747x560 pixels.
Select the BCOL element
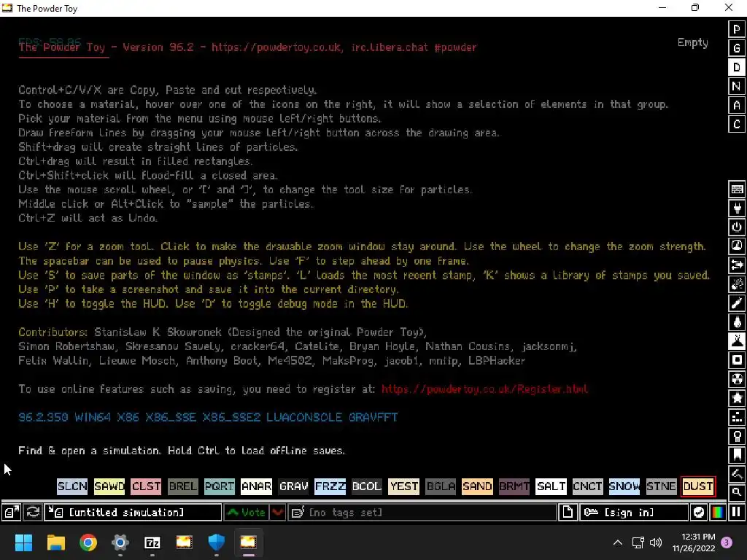[367, 486]
